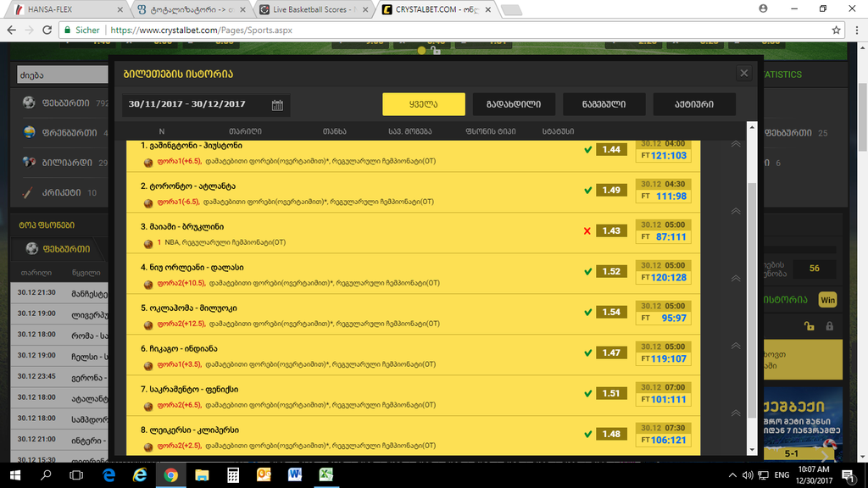
Task: Click the 1.54 odds on Oklahoma-Milwaukee row
Action: click(611, 312)
